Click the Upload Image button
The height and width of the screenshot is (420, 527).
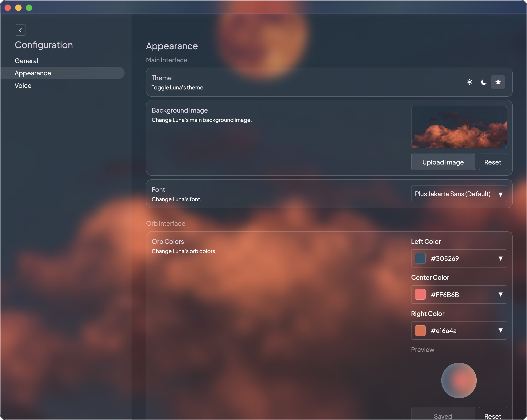(x=443, y=162)
